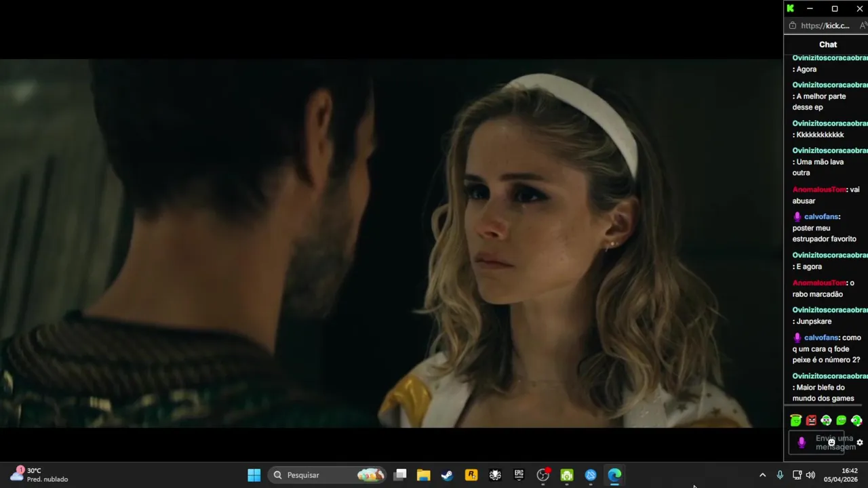868x488 pixels.
Task: Insert the green grinning chat-bubble emote
Action: [842, 421]
